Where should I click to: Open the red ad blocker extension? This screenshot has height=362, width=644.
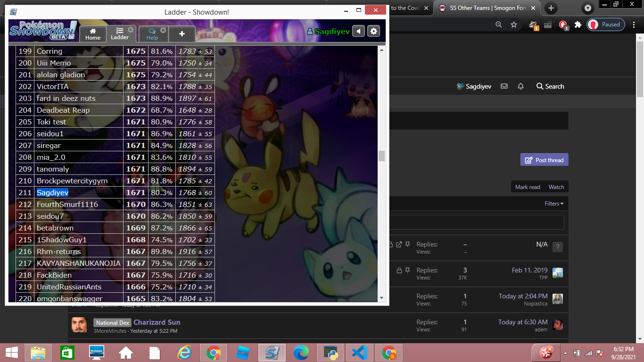[x=563, y=25]
